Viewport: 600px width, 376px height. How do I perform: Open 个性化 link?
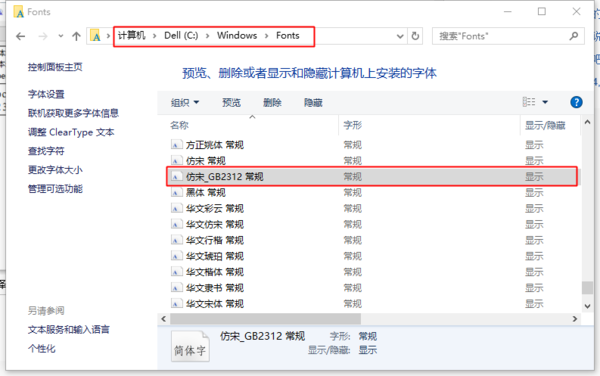[x=41, y=349]
